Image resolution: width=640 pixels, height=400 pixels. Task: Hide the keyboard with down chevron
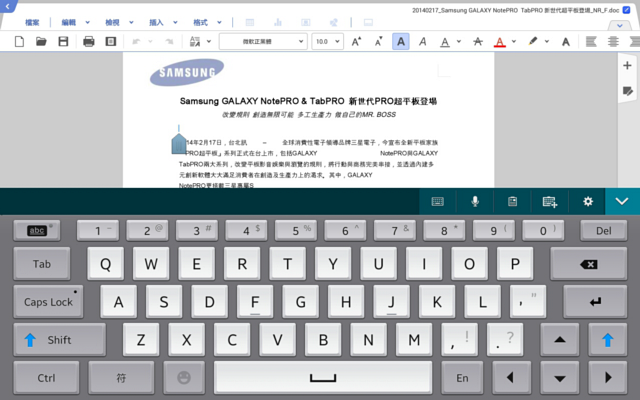[622, 201]
